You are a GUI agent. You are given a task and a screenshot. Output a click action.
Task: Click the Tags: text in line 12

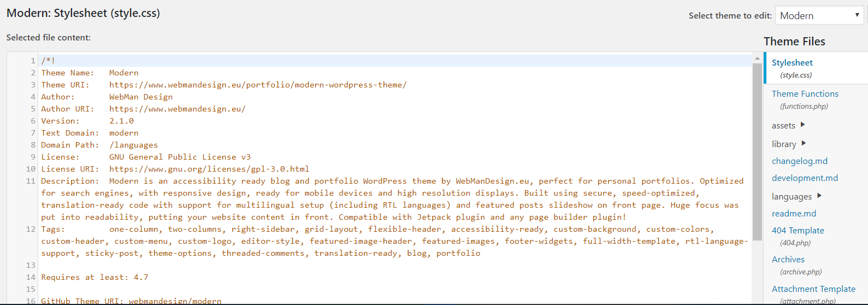tap(53, 229)
